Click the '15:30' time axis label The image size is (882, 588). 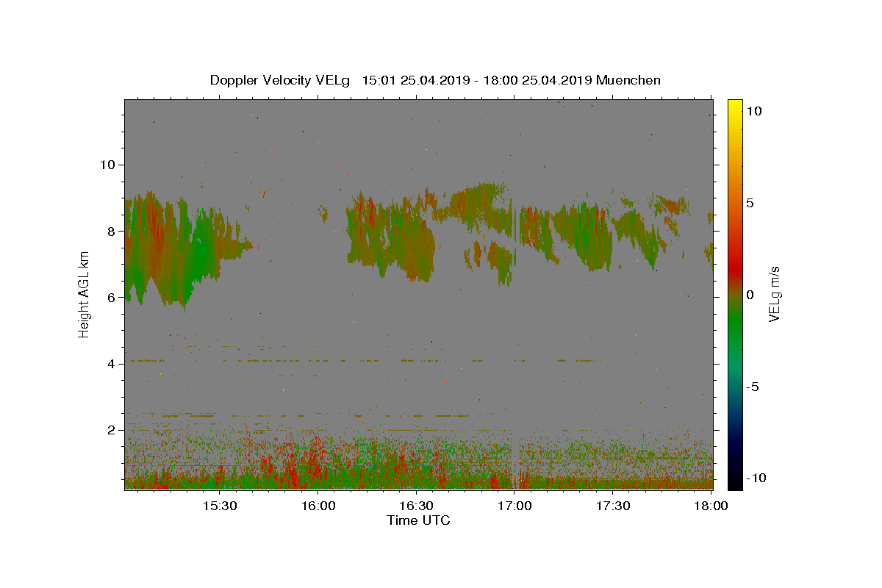click(219, 506)
